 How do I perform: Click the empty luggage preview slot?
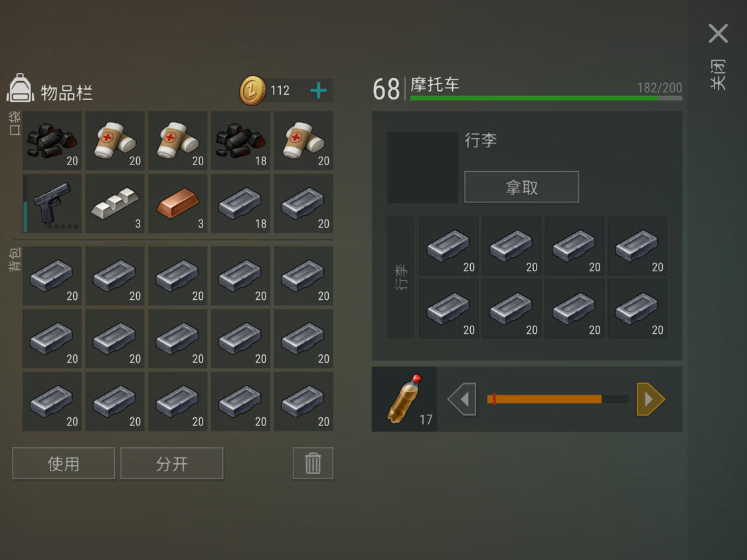click(x=422, y=168)
